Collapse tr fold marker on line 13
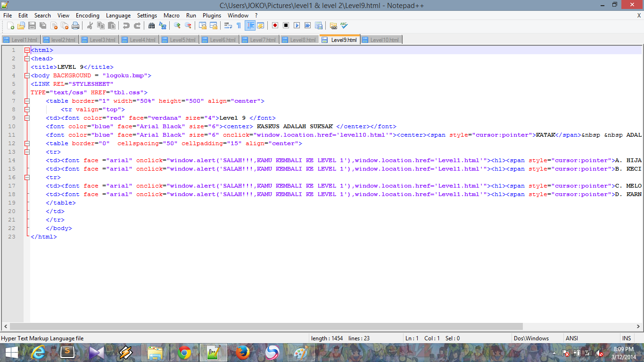 [27, 152]
